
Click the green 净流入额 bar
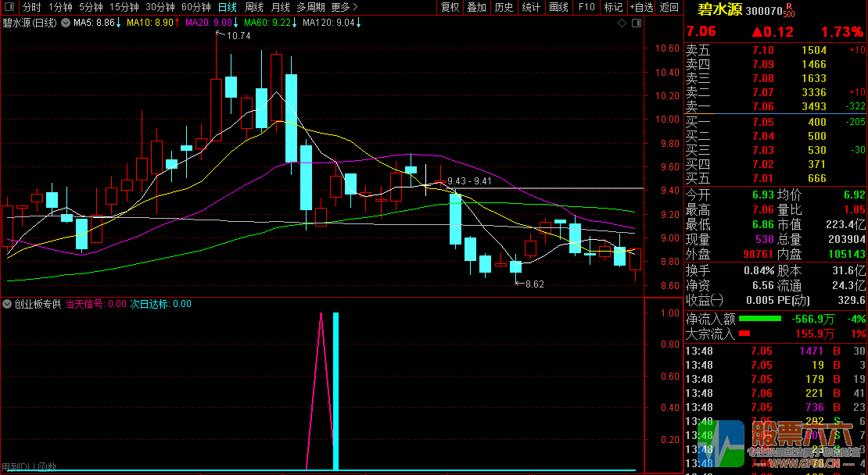coord(760,319)
